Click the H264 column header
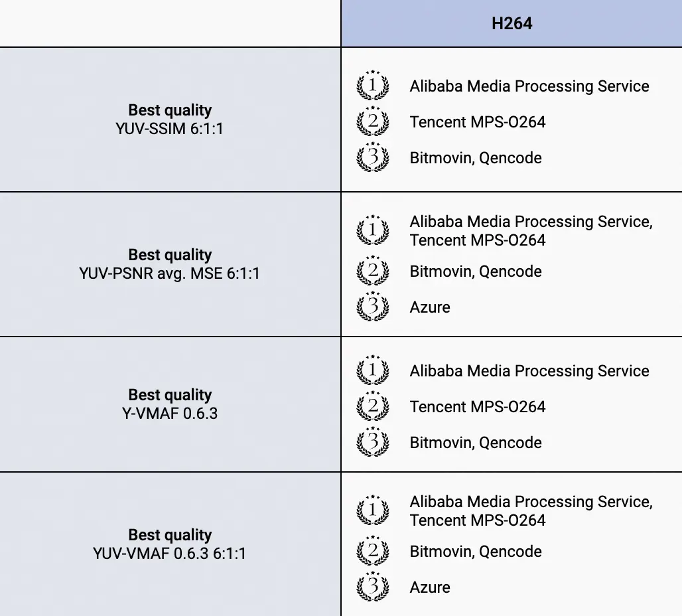The width and height of the screenshot is (682, 616). click(x=511, y=24)
